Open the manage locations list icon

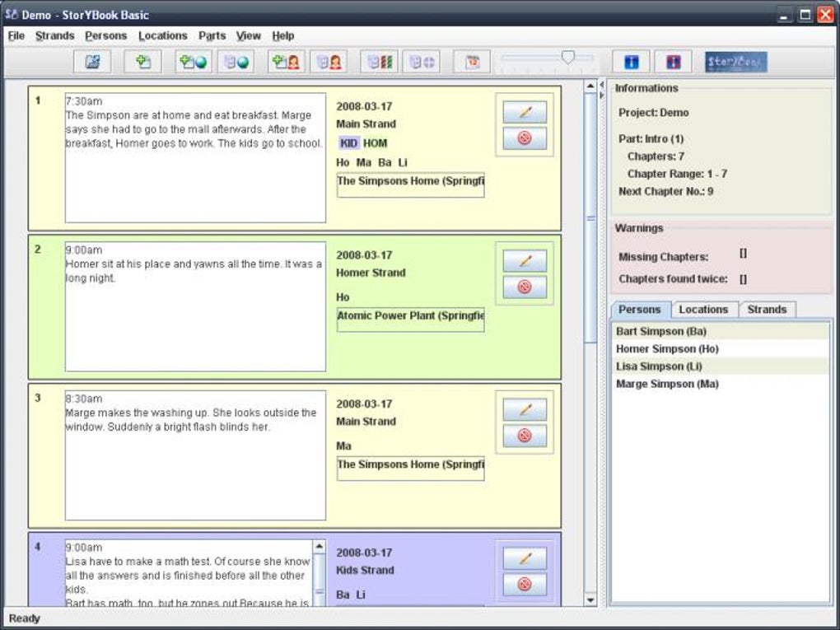[236, 62]
